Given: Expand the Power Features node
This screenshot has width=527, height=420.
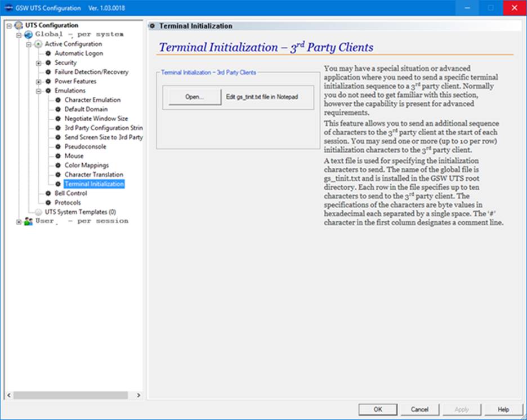Looking at the screenshot, I should click(38, 82).
